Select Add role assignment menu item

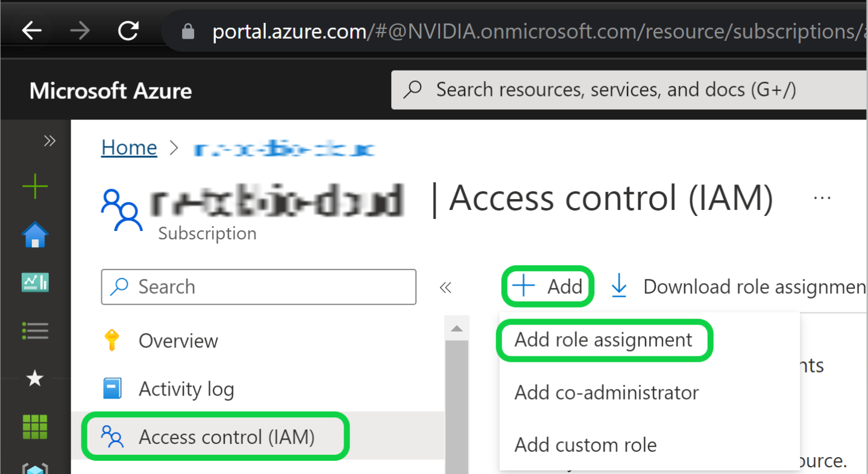tap(603, 340)
